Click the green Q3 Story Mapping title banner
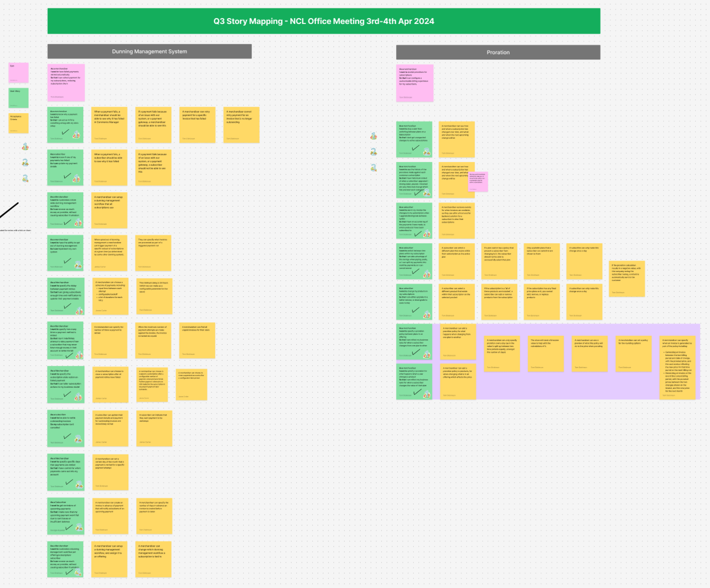The image size is (710, 588). pyautogui.click(x=323, y=21)
